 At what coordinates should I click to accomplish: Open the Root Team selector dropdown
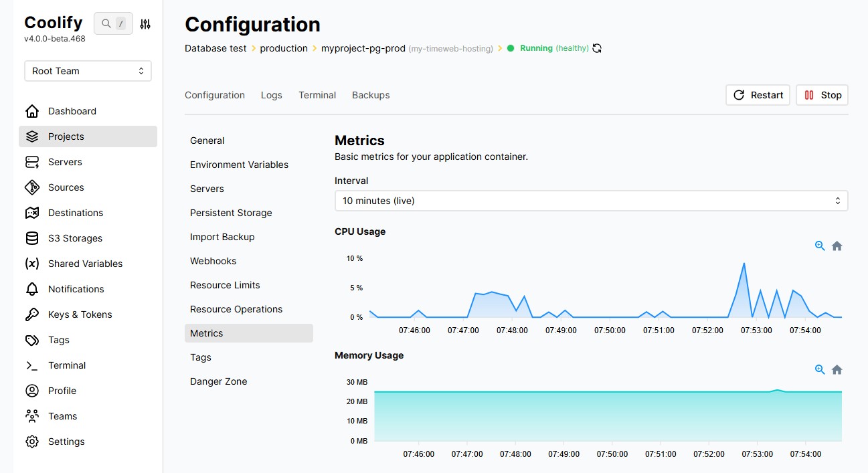tap(88, 71)
